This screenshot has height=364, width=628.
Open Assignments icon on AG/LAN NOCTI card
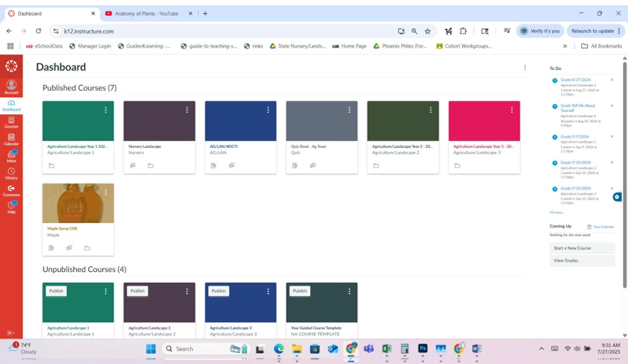[x=214, y=165]
